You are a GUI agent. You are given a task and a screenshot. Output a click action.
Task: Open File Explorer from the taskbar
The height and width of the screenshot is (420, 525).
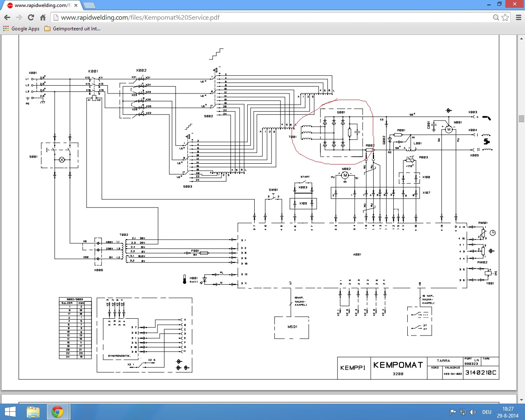coord(33,412)
